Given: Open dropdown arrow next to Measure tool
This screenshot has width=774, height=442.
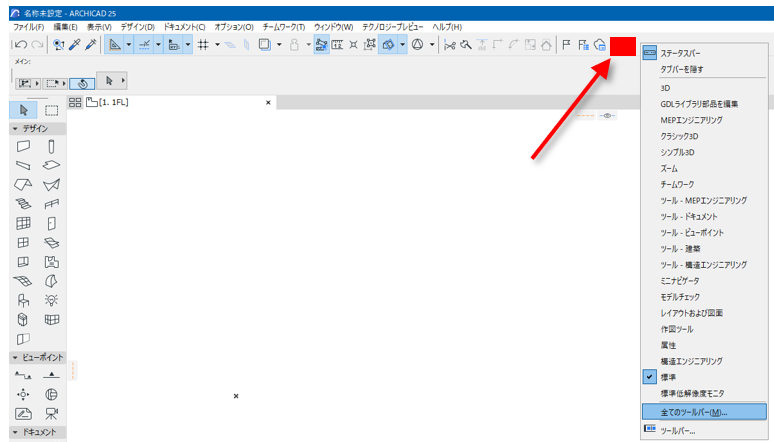Looking at the screenshot, I should (188, 45).
